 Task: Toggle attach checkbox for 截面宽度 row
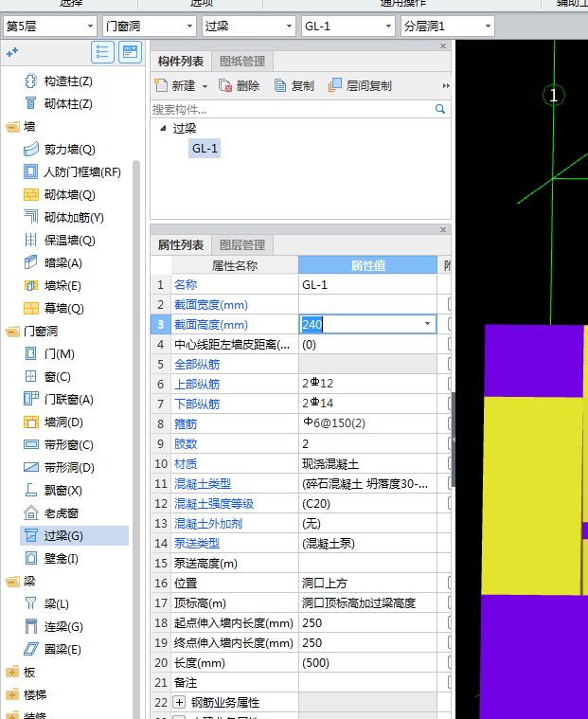(450, 304)
